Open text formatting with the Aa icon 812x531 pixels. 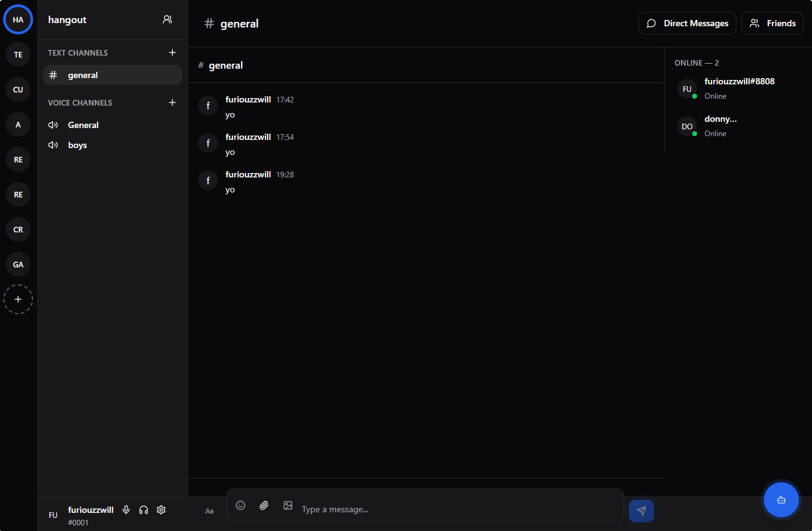[x=209, y=510]
